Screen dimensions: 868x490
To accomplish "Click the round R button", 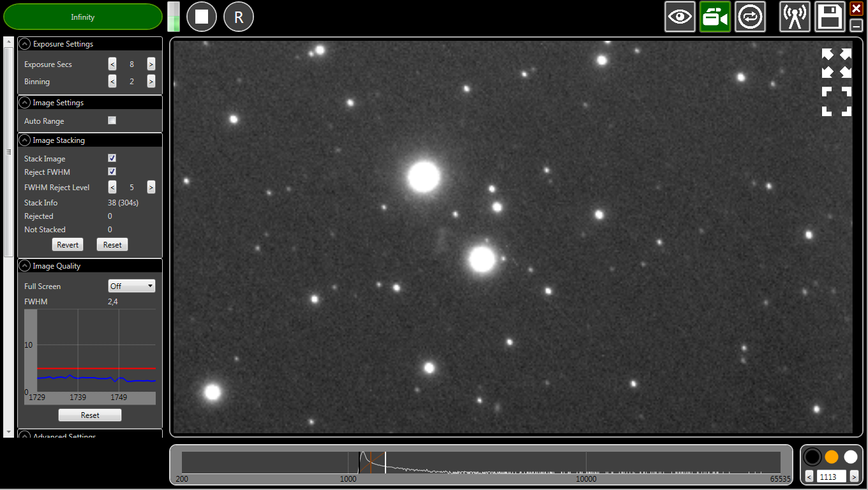I will point(239,17).
